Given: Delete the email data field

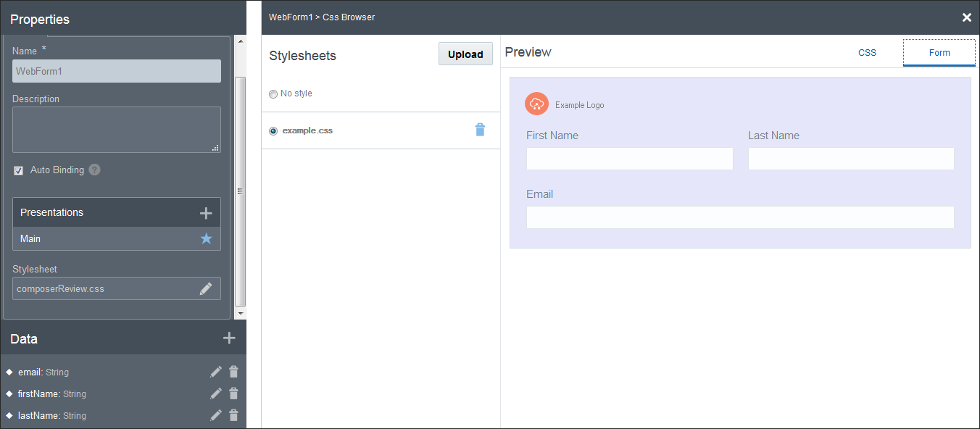Looking at the screenshot, I should coord(233,372).
